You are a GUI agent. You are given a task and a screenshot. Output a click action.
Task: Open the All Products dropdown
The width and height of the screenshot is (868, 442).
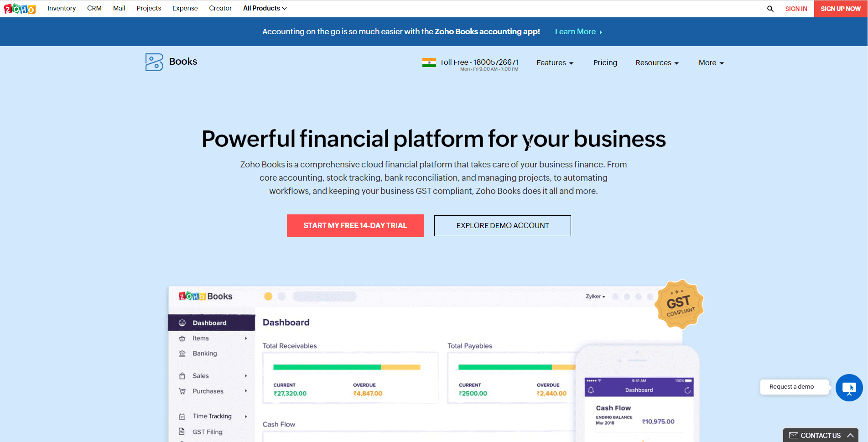(265, 8)
